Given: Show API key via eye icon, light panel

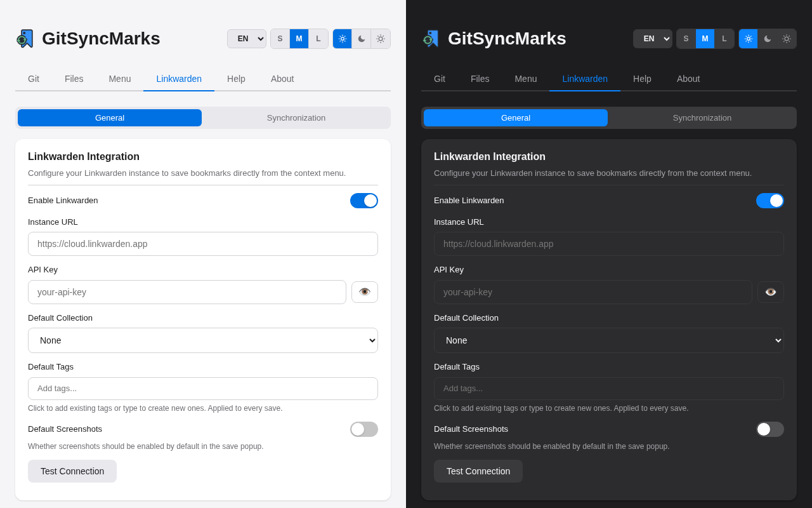Looking at the screenshot, I should coord(365,292).
